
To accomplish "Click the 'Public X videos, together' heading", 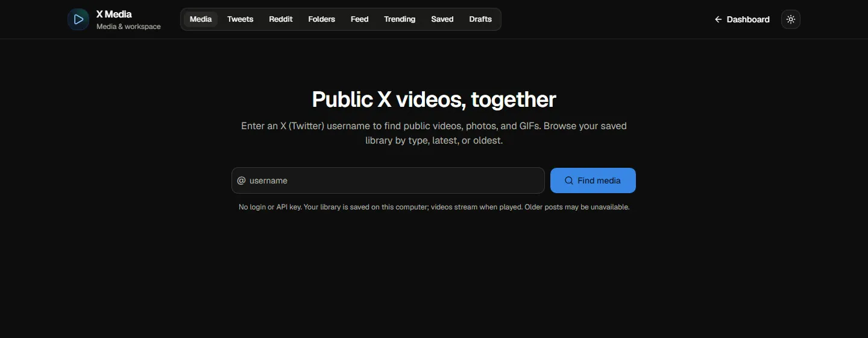I will (x=434, y=99).
